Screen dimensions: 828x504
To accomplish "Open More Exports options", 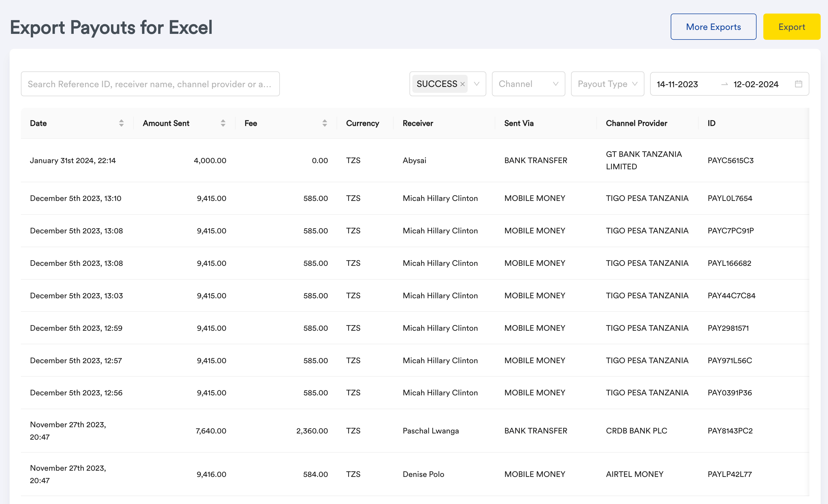I will pos(713,27).
